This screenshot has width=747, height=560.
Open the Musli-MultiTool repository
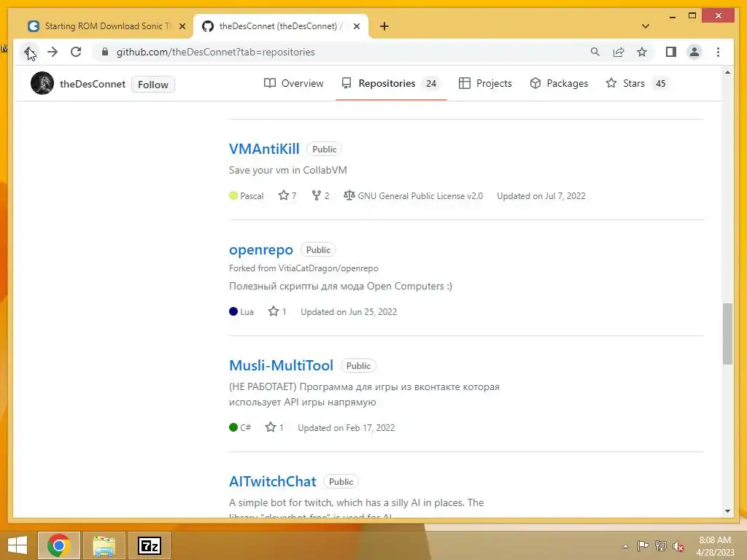(x=281, y=365)
